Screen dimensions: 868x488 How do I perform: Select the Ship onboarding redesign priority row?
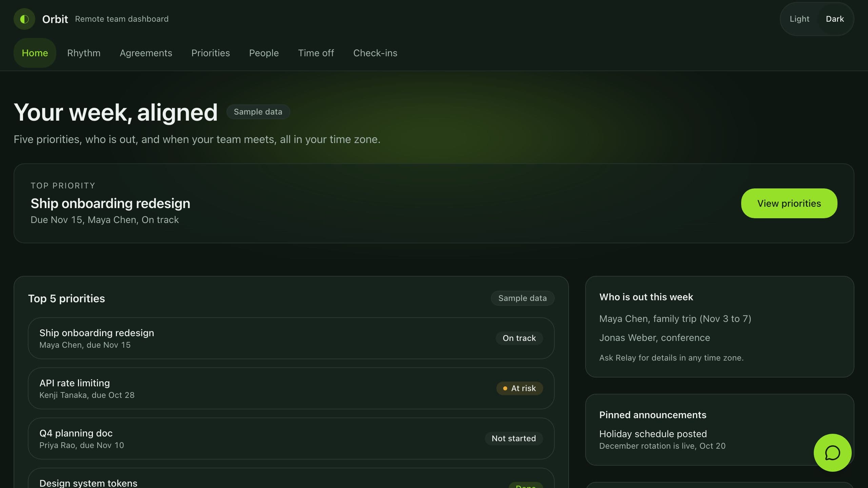click(291, 338)
